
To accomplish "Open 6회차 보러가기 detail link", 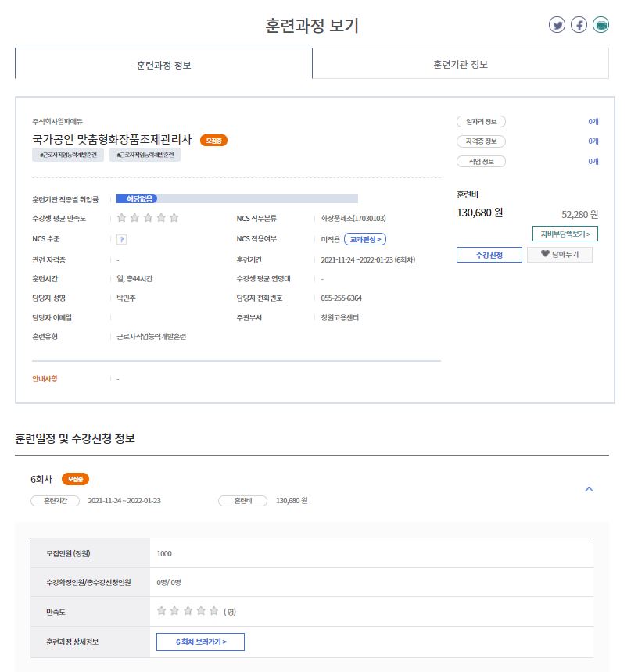I will pyautogui.click(x=201, y=642).
